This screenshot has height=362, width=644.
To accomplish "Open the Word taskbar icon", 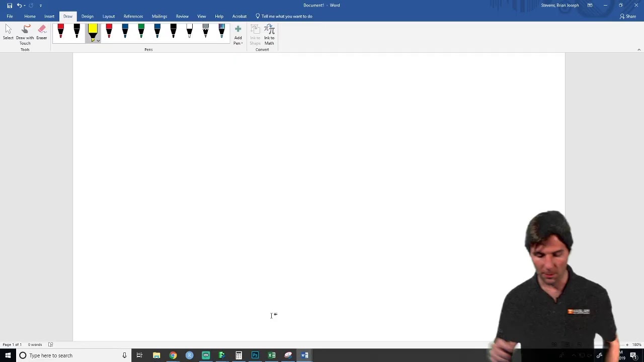I will click(x=305, y=355).
